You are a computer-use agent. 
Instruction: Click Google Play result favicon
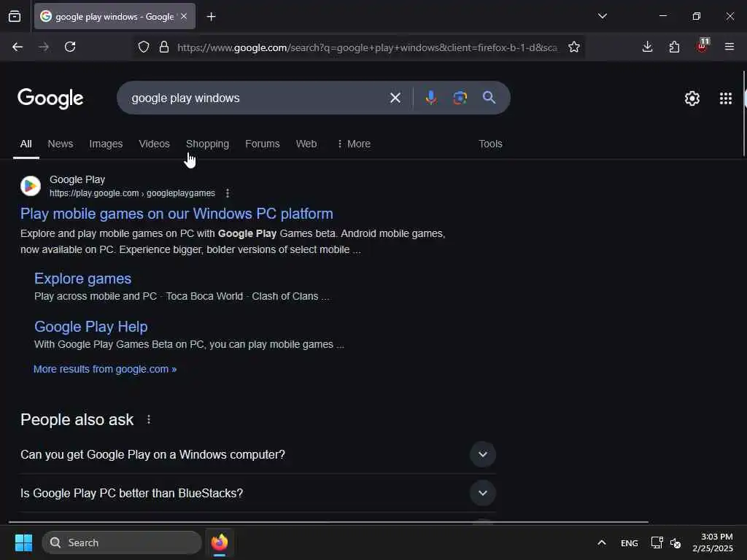coord(31,186)
